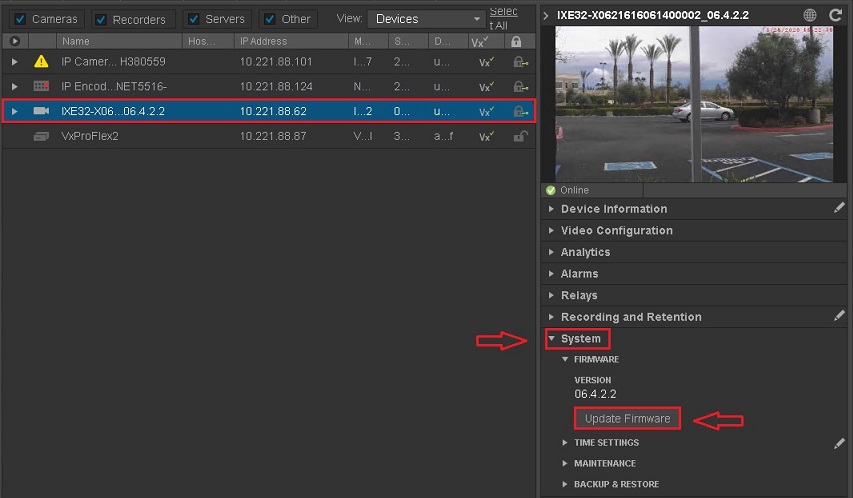
Task: Click the Select All link
Action: click(504, 18)
